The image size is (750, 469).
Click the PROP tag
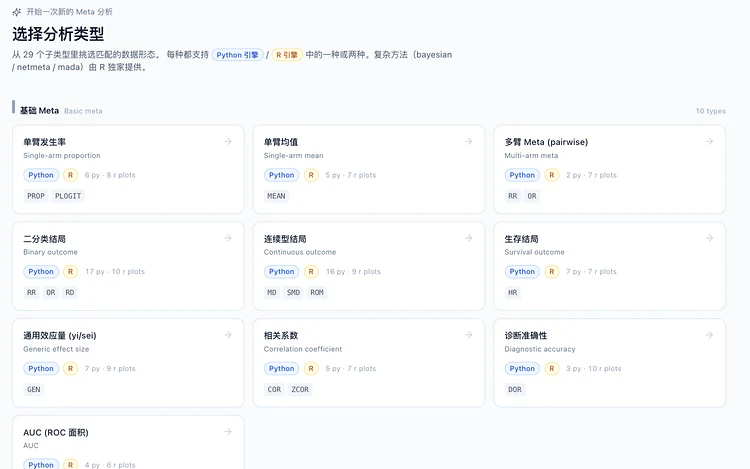point(36,196)
